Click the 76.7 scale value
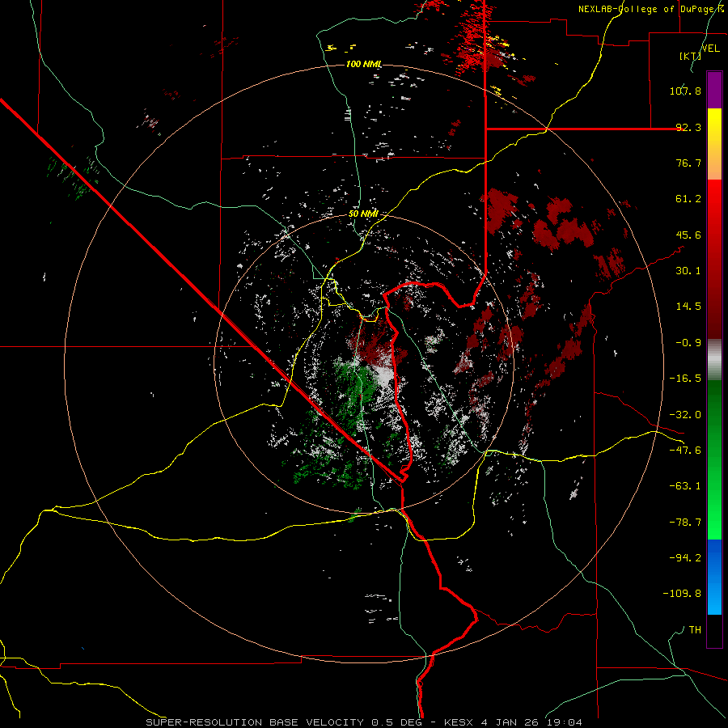The width and height of the screenshot is (728, 728). (688, 163)
